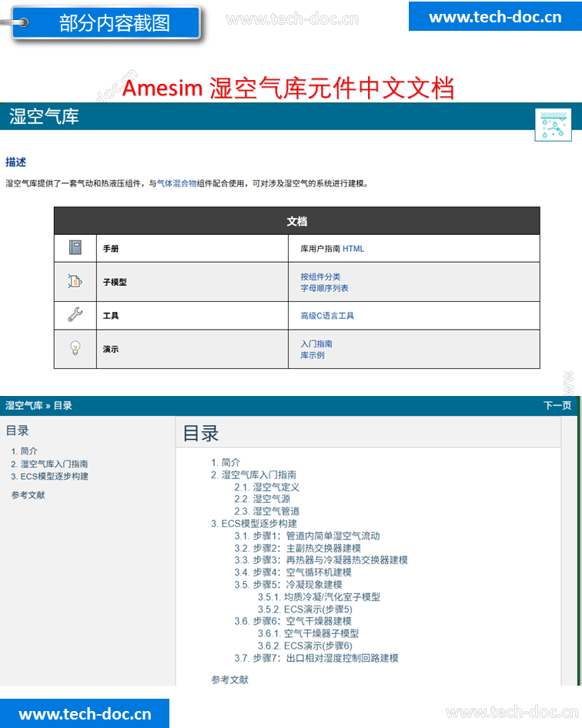Open section 2.1. 湿空气定义
The height and width of the screenshot is (728, 582).
(x=267, y=488)
